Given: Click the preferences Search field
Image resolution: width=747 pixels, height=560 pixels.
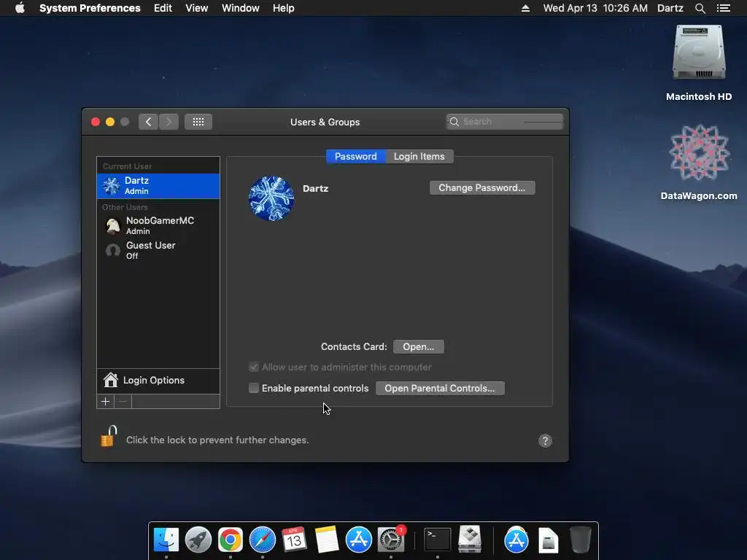Looking at the screenshot, I should point(505,122).
